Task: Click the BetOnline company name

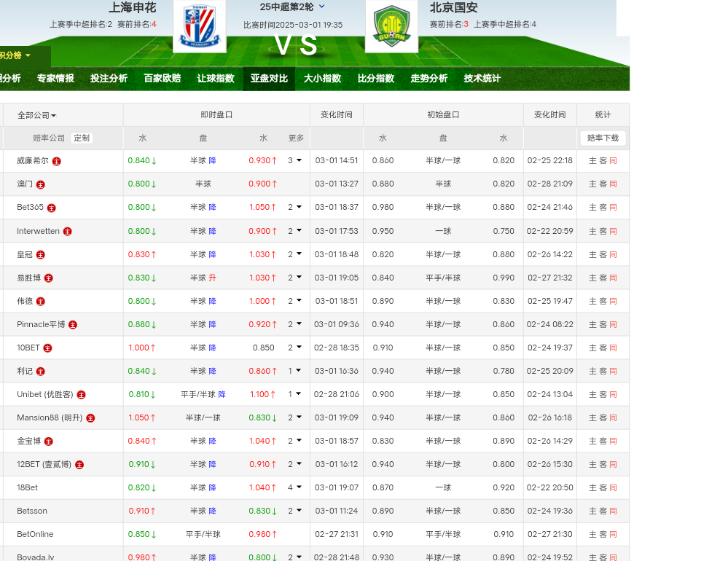Action: coord(35,534)
